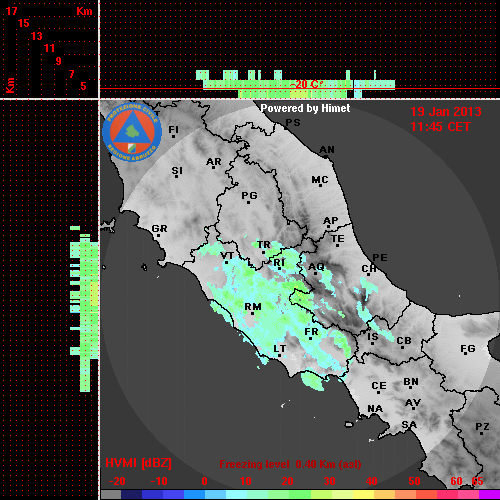Image resolution: width=500 pixels, height=500 pixels.
Task: Select the FI city marker
Action: [x=173, y=136]
